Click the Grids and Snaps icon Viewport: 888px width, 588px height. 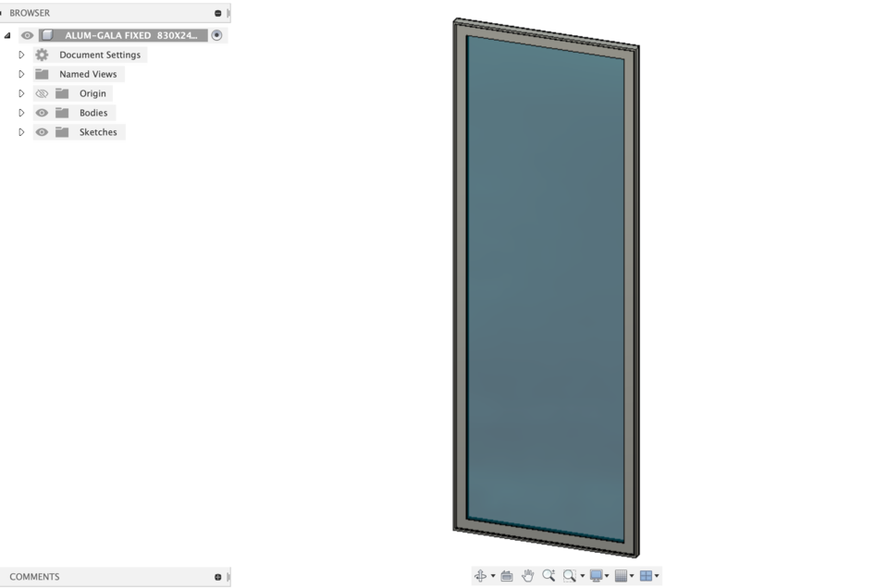(x=623, y=575)
